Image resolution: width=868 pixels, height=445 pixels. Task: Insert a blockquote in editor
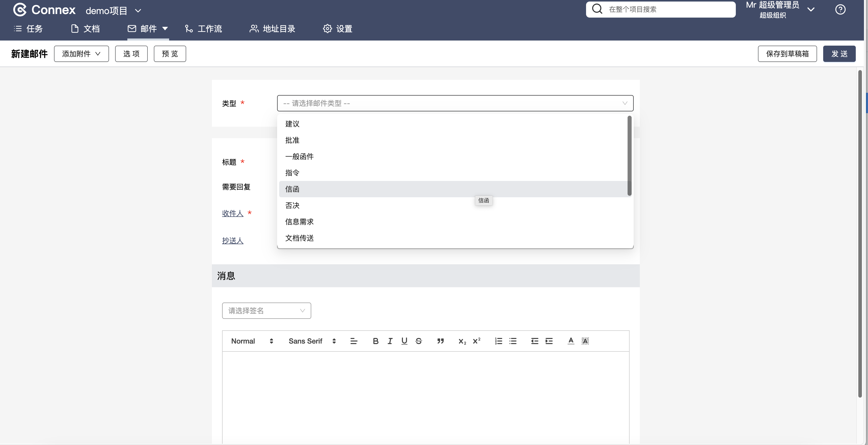(440, 341)
